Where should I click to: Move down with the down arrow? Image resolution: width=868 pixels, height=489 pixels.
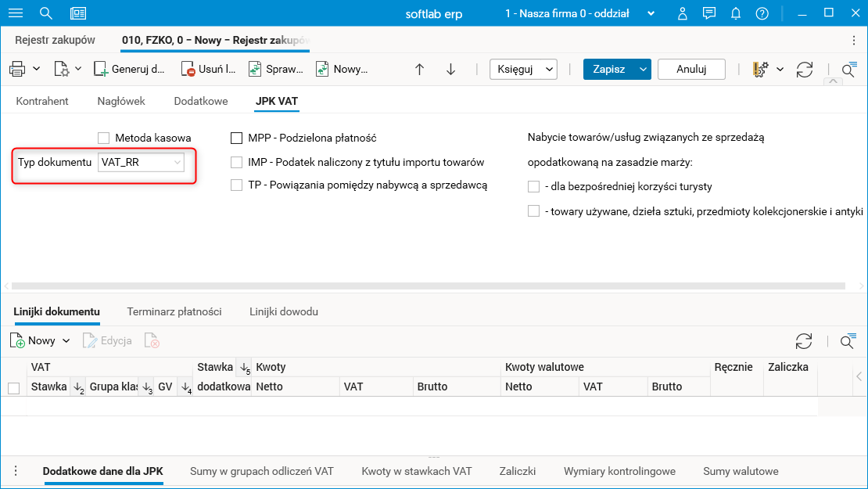[450, 69]
